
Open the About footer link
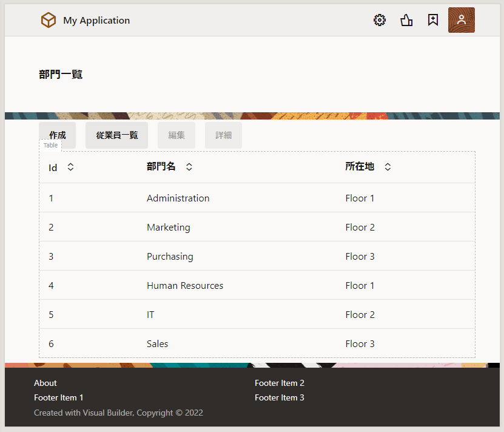tap(45, 383)
